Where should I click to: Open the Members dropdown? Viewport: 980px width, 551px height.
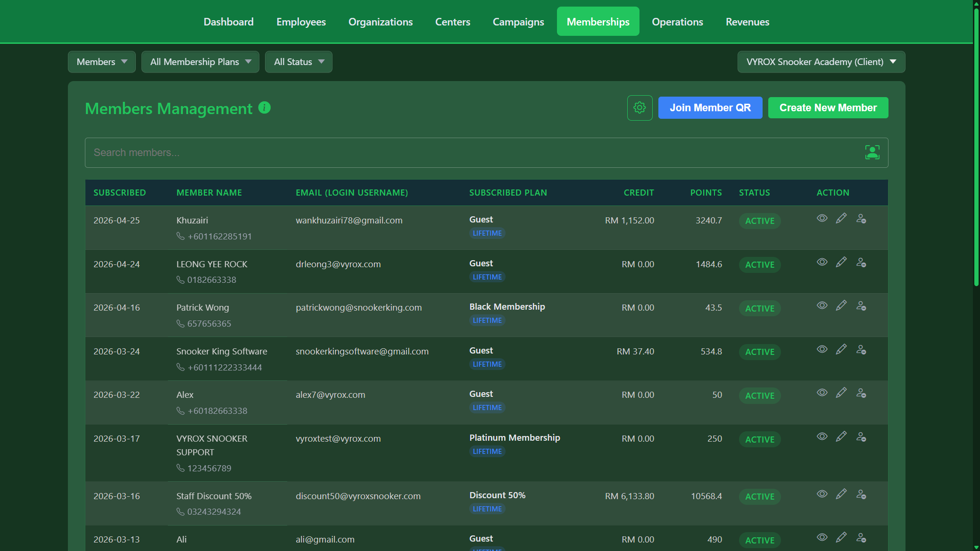[x=102, y=62]
